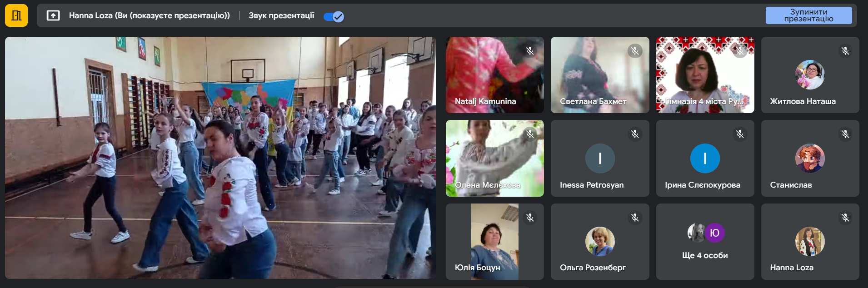Select Hanna Loza's avatar tile
The image size is (868, 288).
809,242
